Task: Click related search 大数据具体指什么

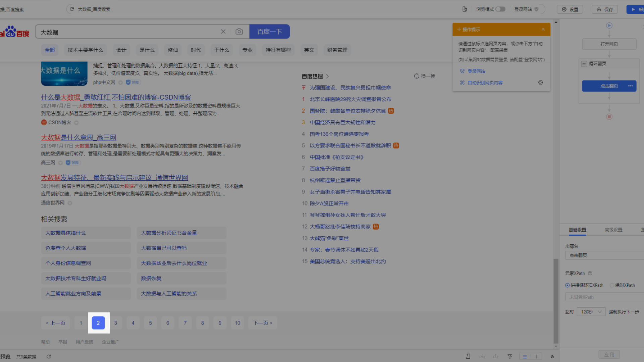Action: tap(86, 233)
